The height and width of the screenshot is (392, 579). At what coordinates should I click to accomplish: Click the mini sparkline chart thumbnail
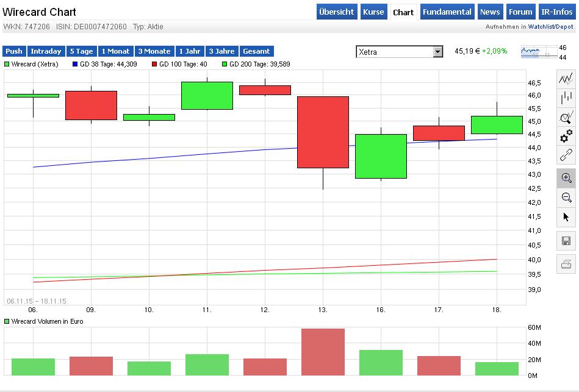(539, 52)
